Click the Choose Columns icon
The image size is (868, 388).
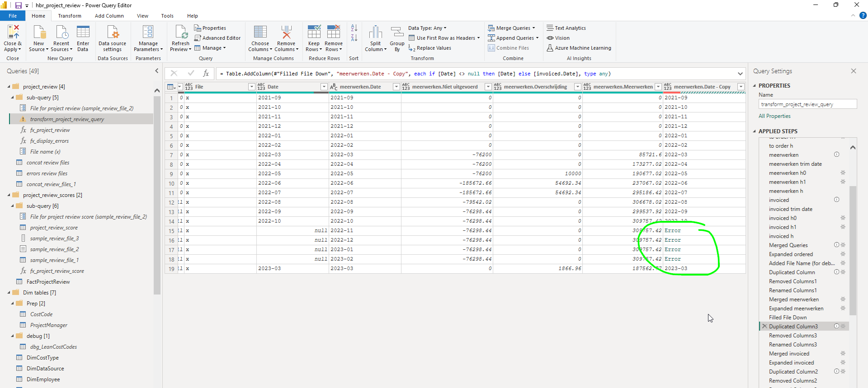[x=260, y=32]
